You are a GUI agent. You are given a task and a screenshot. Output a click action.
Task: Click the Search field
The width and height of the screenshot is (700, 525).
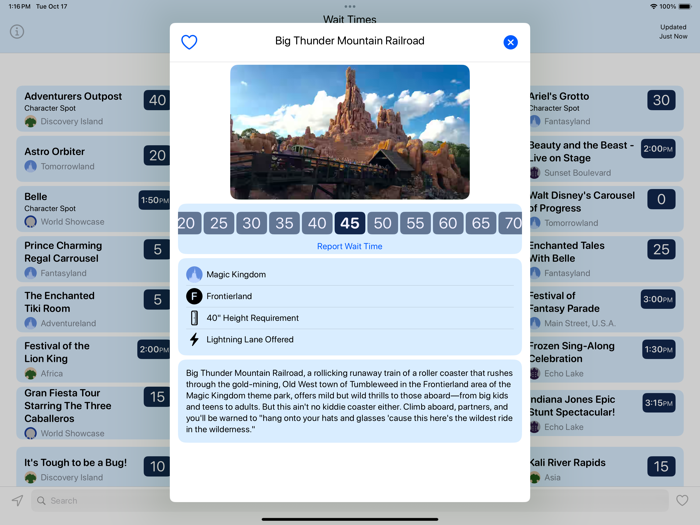(x=350, y=500)
